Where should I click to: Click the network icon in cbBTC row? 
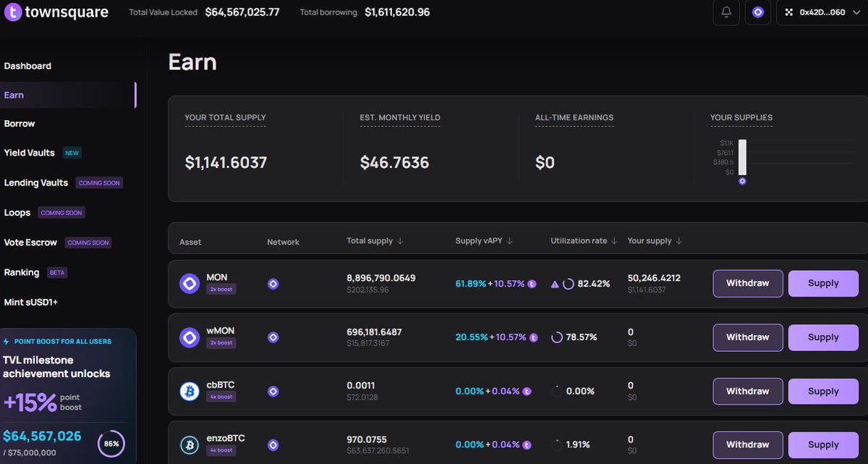(x=273, y=391)
